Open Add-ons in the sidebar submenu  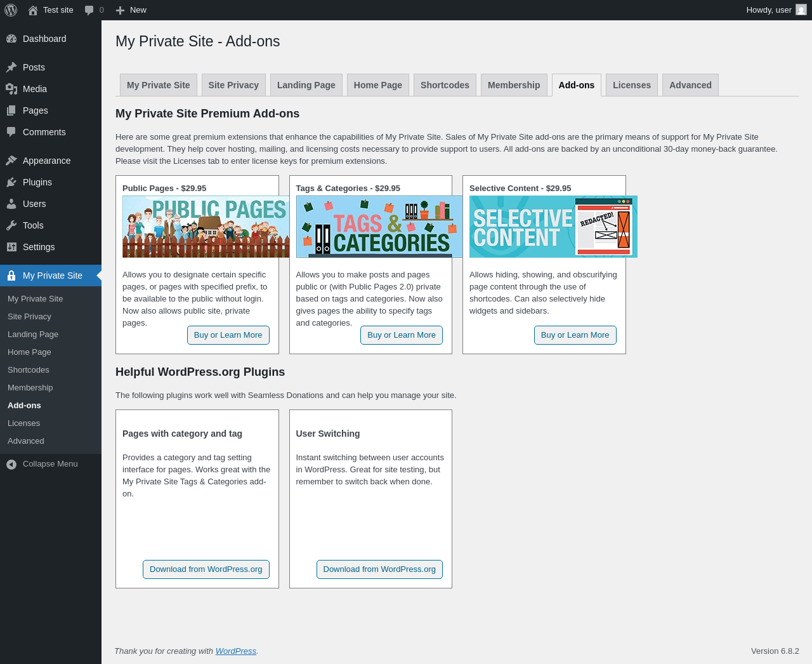(x=24, y=406)
